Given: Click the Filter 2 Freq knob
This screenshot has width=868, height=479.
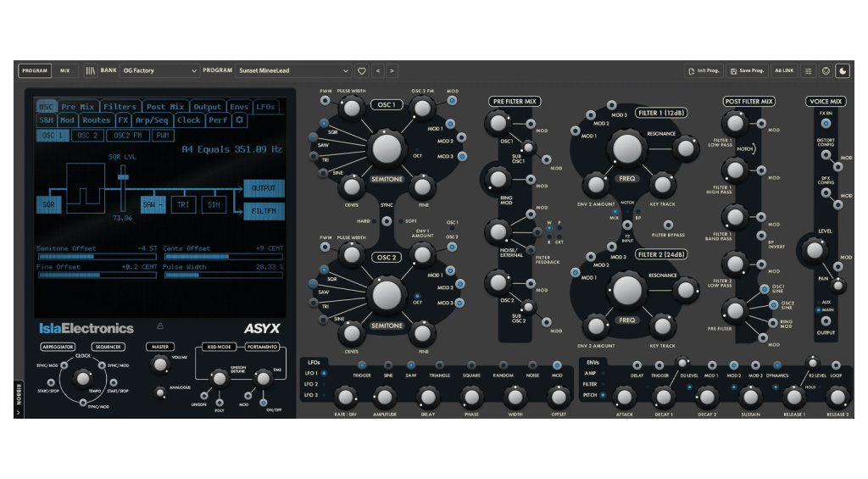Looking at the screenshot, I should point(626,290).
